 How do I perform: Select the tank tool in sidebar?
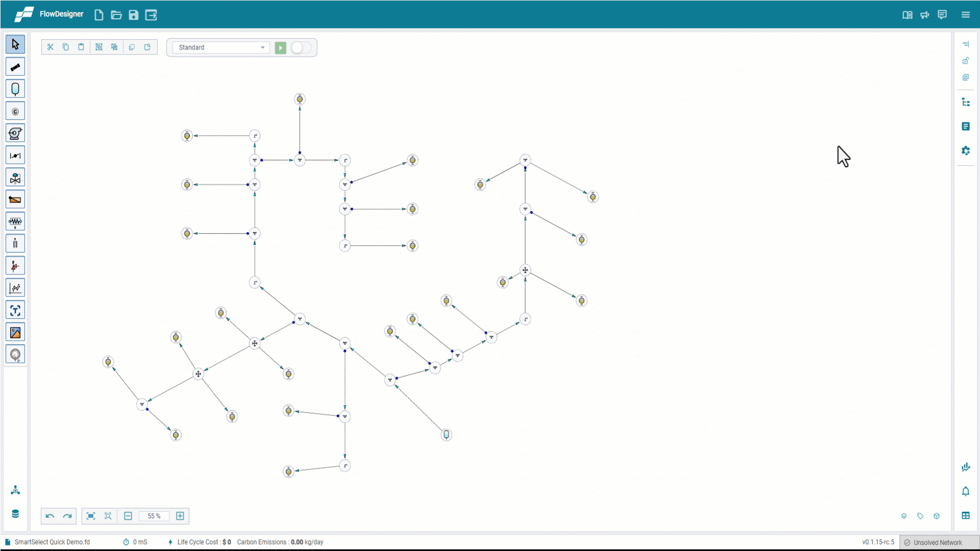coord(15,89)
